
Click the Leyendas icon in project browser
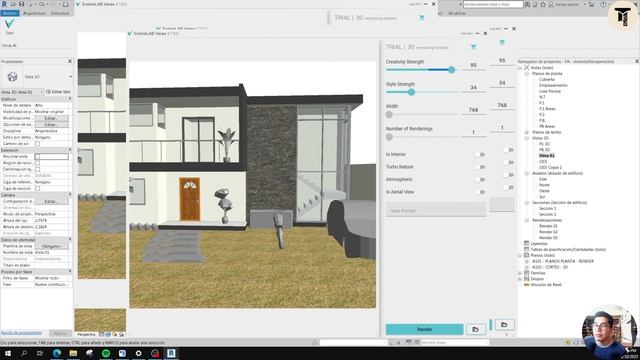527,243
